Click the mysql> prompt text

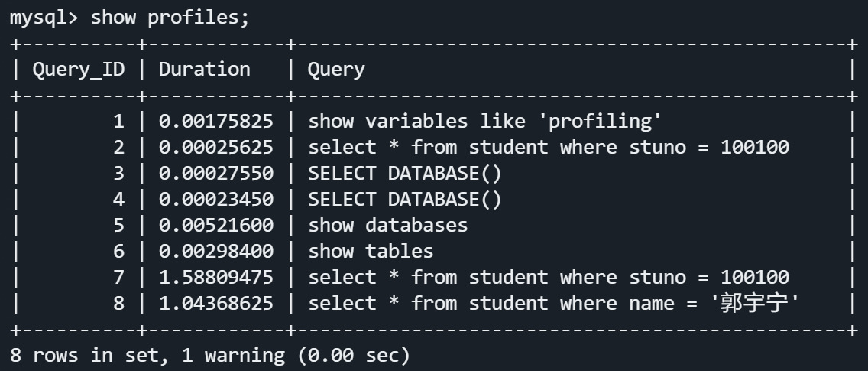[x=43, y=18]
